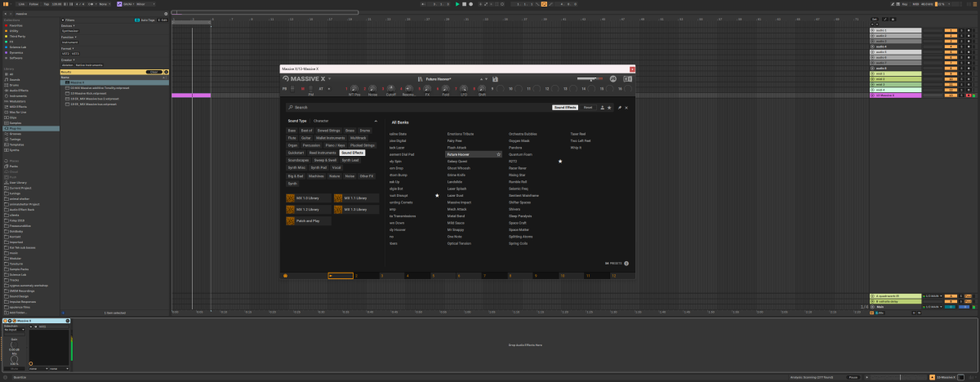Click the Reset filter button
Image resolution: width=980 pixels, height=382 pixels.
(x=587, y=107)
